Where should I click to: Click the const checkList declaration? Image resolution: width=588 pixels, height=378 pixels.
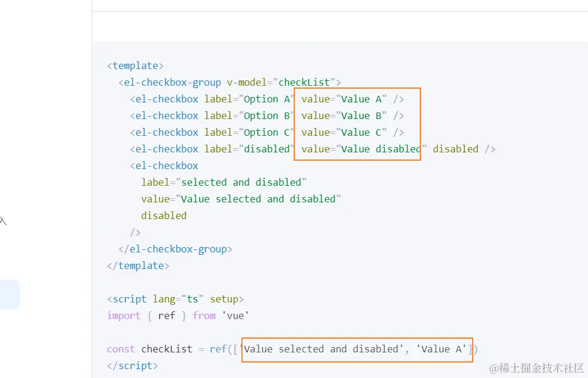click(293, 349)
